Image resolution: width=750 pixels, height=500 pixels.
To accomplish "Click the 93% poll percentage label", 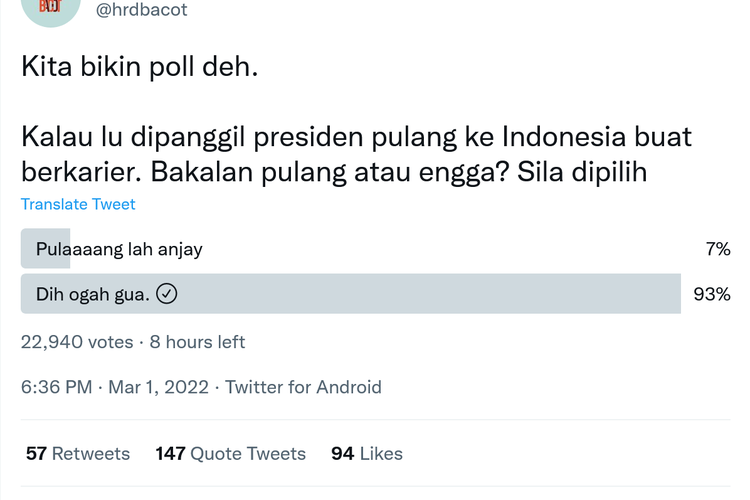I will point(712,294).
